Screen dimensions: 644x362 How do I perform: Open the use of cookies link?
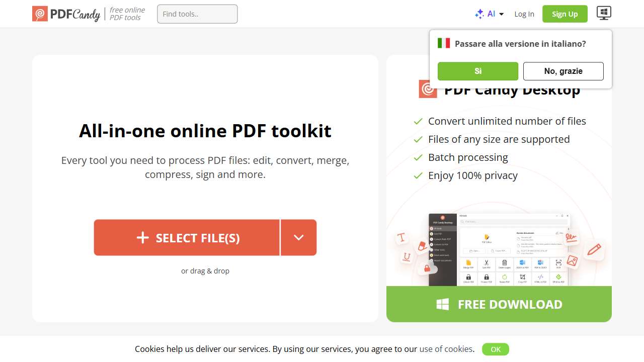[x=446, y=349]
